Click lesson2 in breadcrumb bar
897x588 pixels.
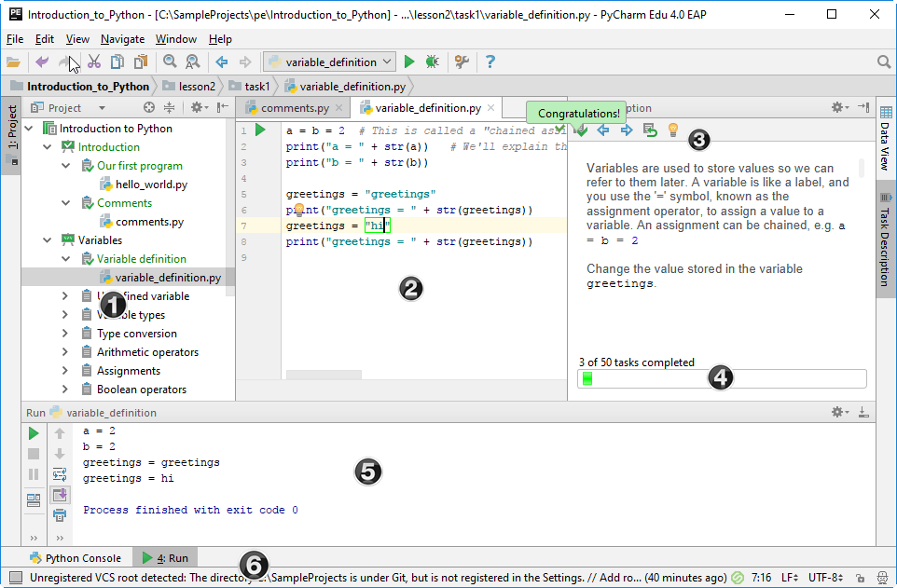pyautogui.click(x=189, y=87)
